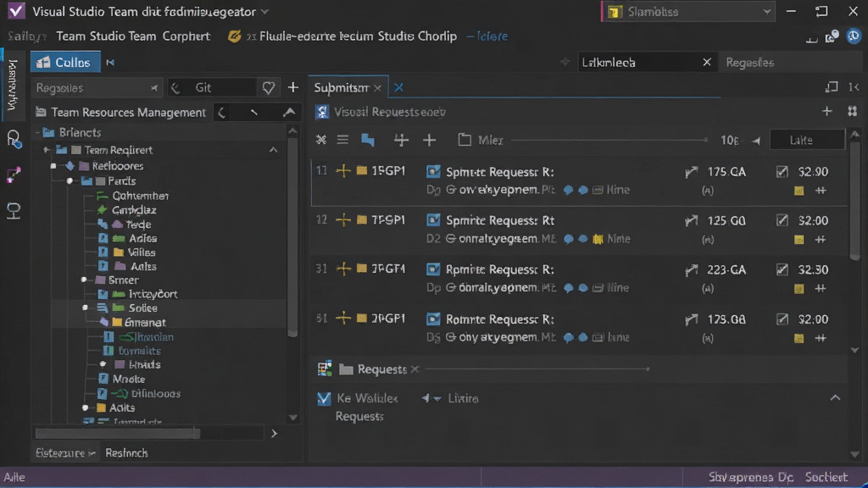Click the Visual Requests header icon
The width and height of the screenshot is (868, 488).
coord(322,112)
